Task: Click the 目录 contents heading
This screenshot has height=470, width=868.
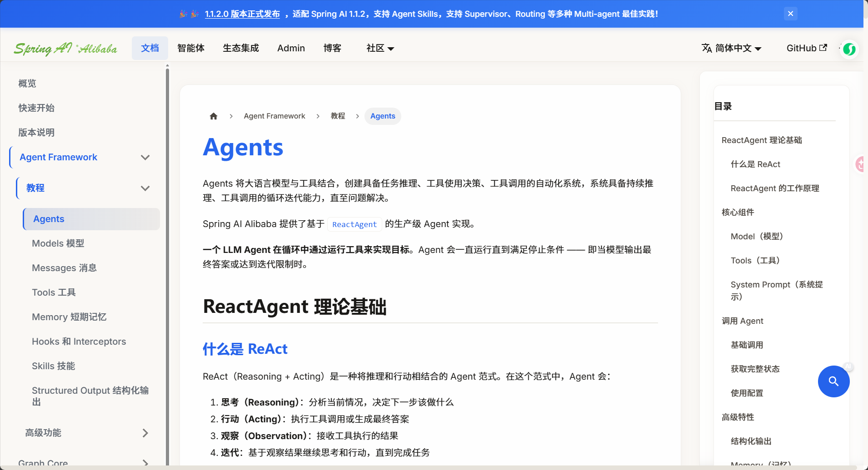Action: coord(723,106)
